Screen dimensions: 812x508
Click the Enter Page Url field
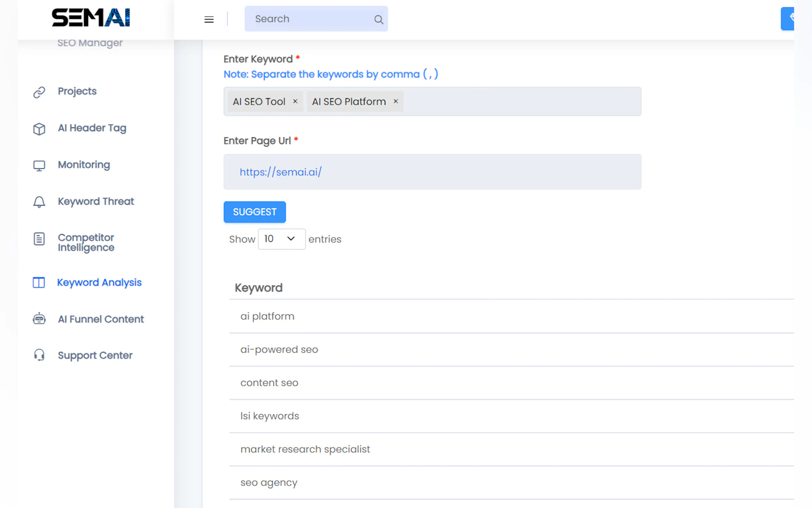pyautogui.click(x=432, y=172)
